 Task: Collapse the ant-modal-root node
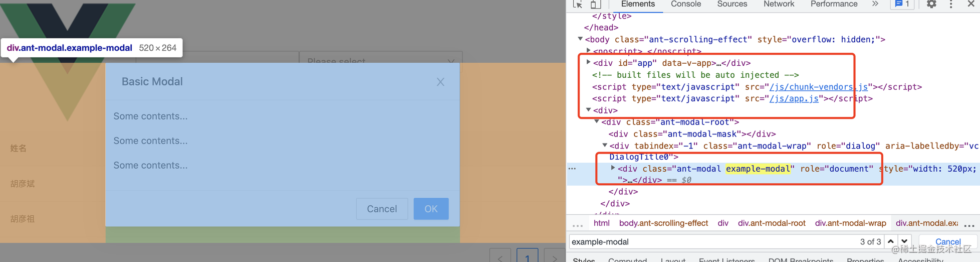pos(597,121)
